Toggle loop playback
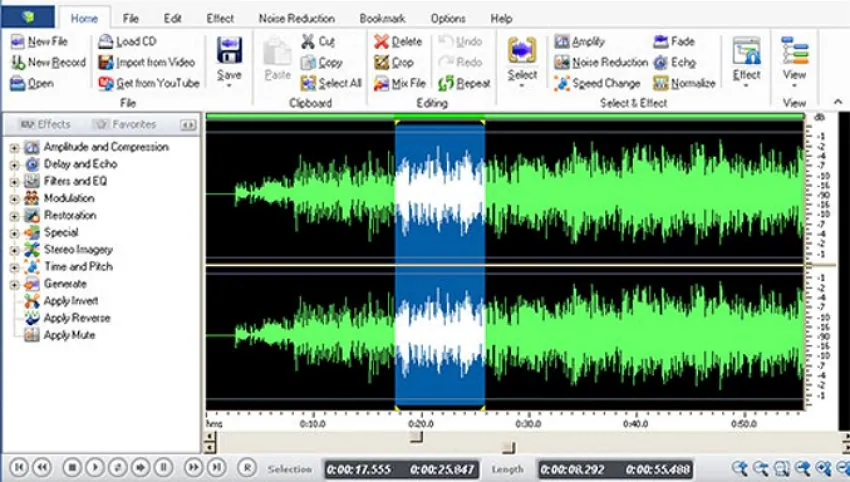The width and height of the screenshot is (850, 482). (x=118, y=467)
